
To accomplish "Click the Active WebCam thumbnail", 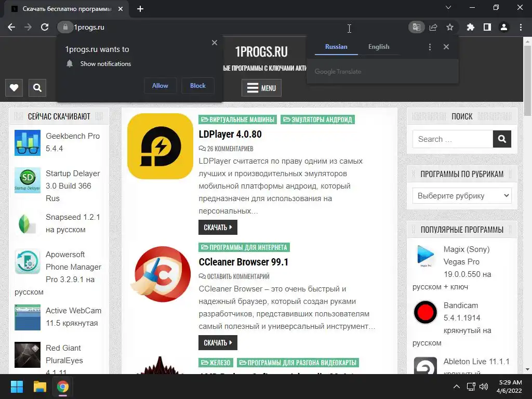I will coord(28,317).
